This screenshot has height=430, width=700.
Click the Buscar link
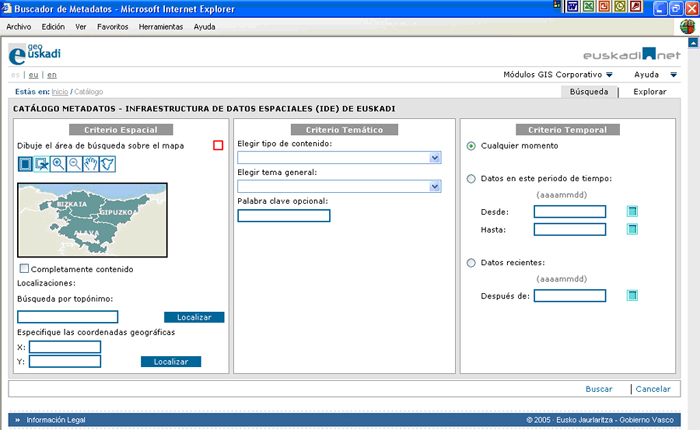[x=599, y=389]
